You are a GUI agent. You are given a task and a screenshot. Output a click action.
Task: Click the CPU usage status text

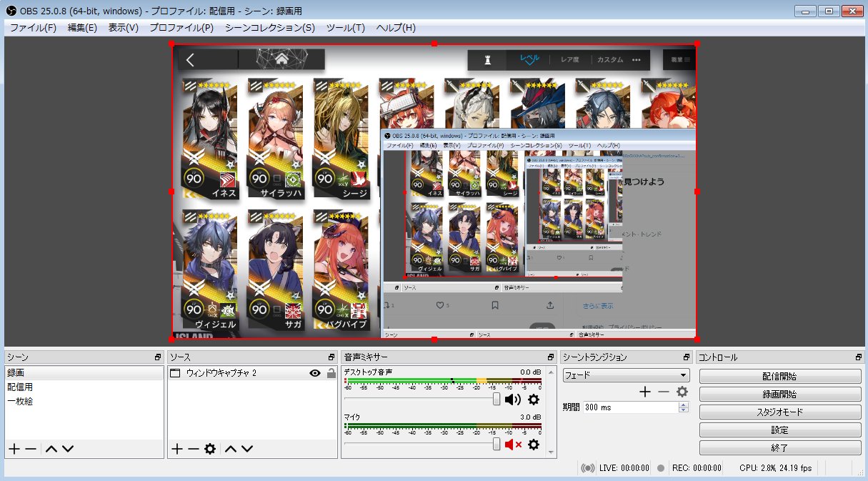(x=775, y=468)
